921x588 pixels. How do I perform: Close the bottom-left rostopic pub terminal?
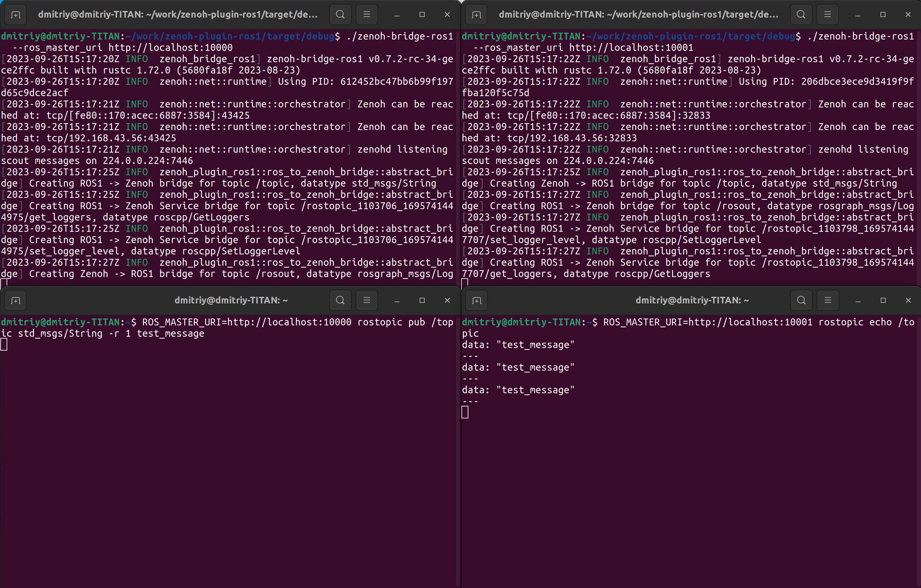447,301
